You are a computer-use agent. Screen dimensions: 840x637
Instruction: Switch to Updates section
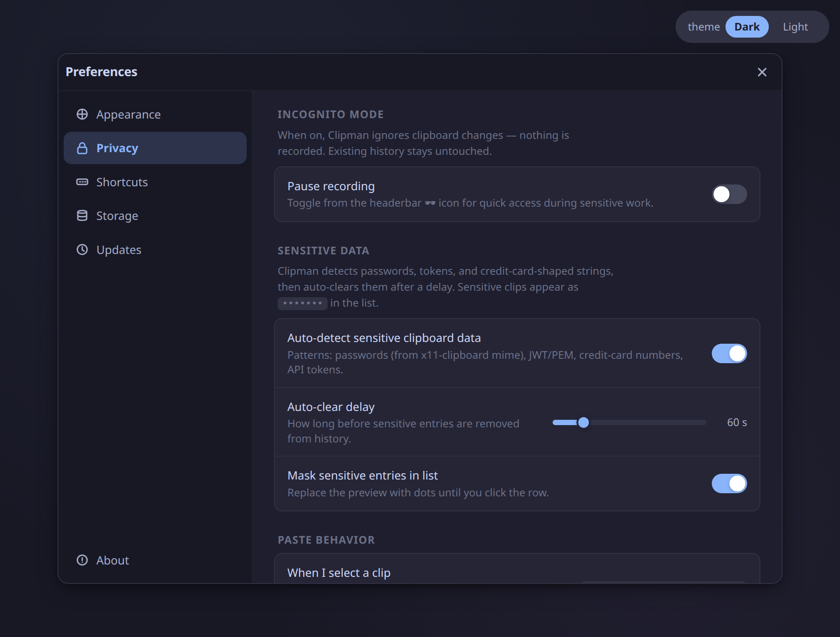coord(155,249)
